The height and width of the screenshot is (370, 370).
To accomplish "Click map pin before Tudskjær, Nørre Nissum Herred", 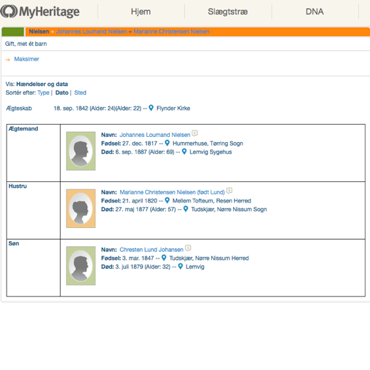I will [164, 258].
